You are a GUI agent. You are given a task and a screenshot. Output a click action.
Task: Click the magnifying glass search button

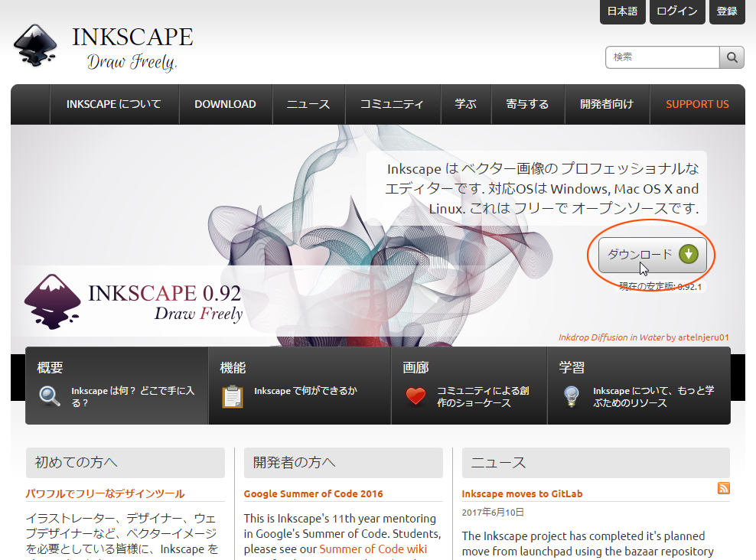point(732,57)
